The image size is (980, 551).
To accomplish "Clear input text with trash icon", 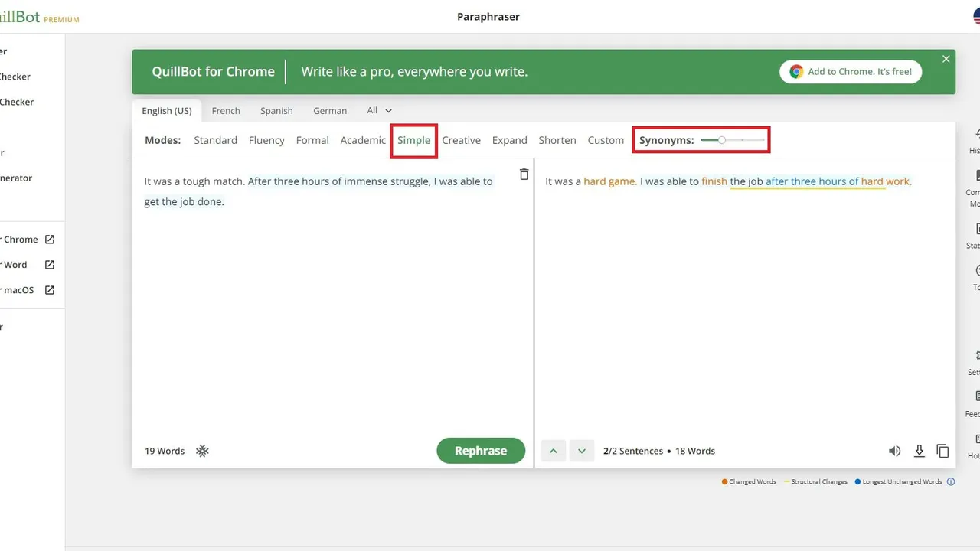I will 524,174.
